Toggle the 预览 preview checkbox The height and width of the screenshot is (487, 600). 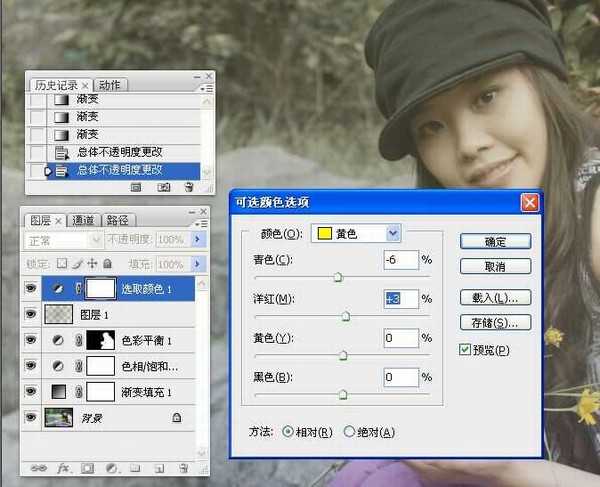[465, 350]
